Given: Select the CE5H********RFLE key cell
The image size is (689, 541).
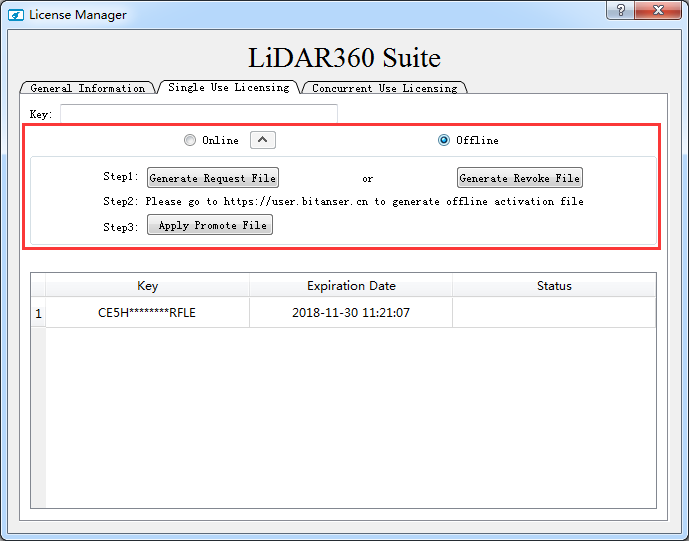Looking at the screenshot, I should coord(147,313).
